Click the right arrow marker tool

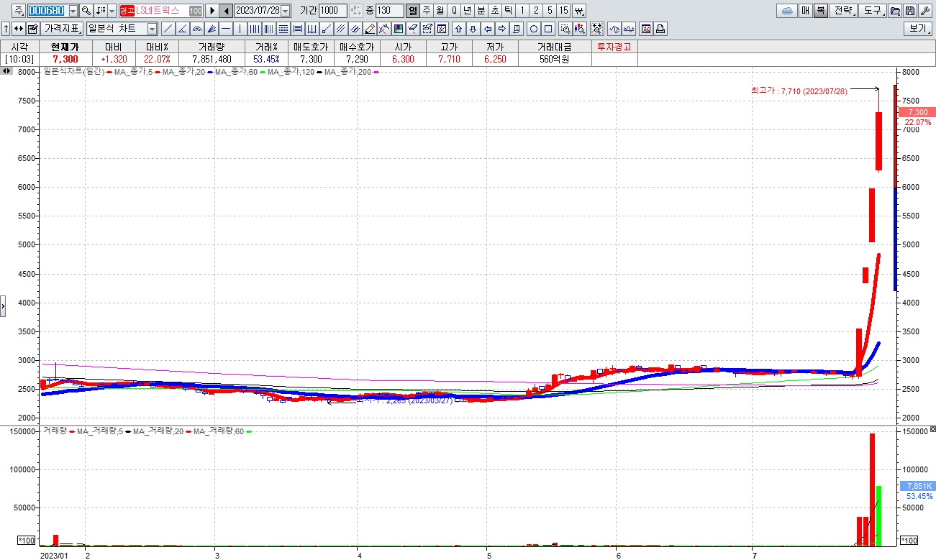pyautogui.click(x=501, y=29)
